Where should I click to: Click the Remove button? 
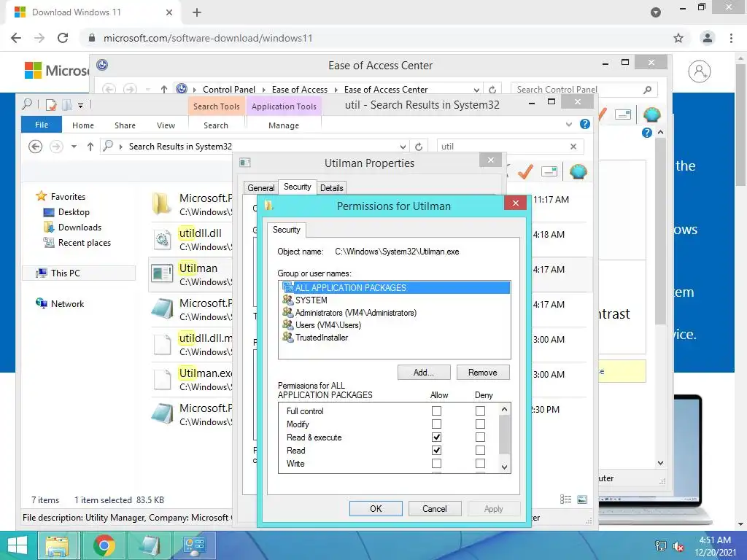(x=483, y=373)
